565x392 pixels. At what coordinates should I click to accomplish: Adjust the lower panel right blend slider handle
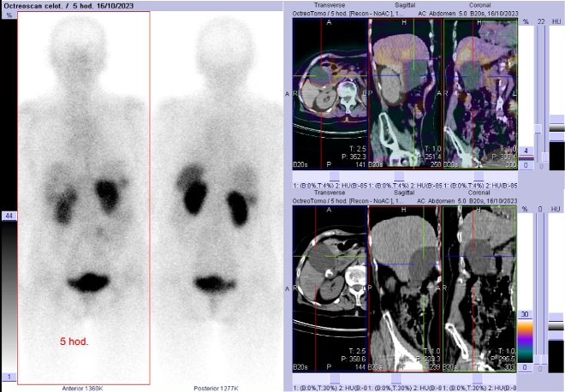coord(545,359)
